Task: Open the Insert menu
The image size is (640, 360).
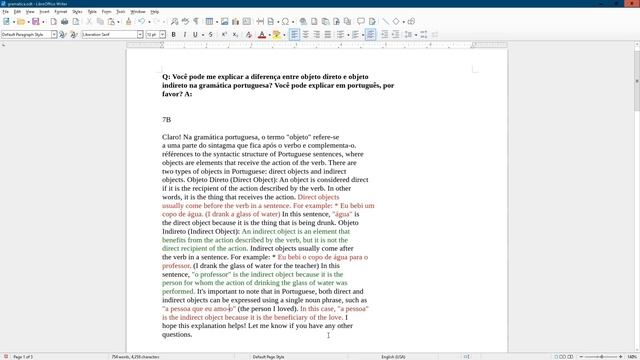Action: [44, 12]
